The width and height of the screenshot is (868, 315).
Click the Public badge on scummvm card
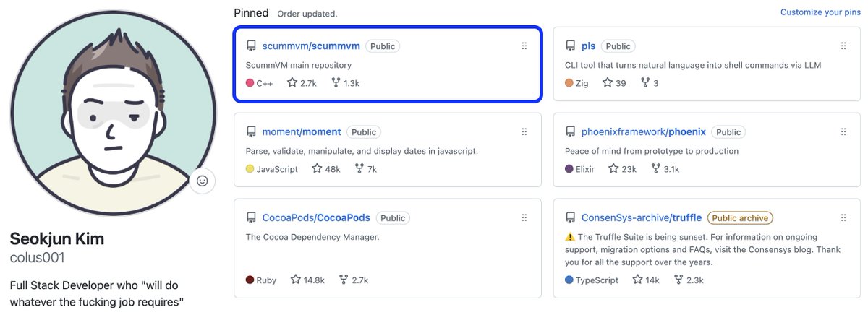point(383,46)
